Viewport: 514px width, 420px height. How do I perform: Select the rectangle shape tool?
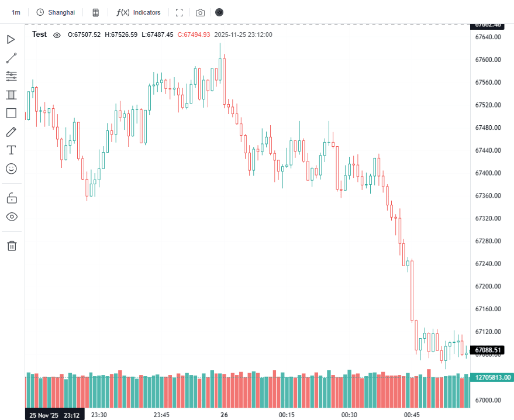coord(11,113)
